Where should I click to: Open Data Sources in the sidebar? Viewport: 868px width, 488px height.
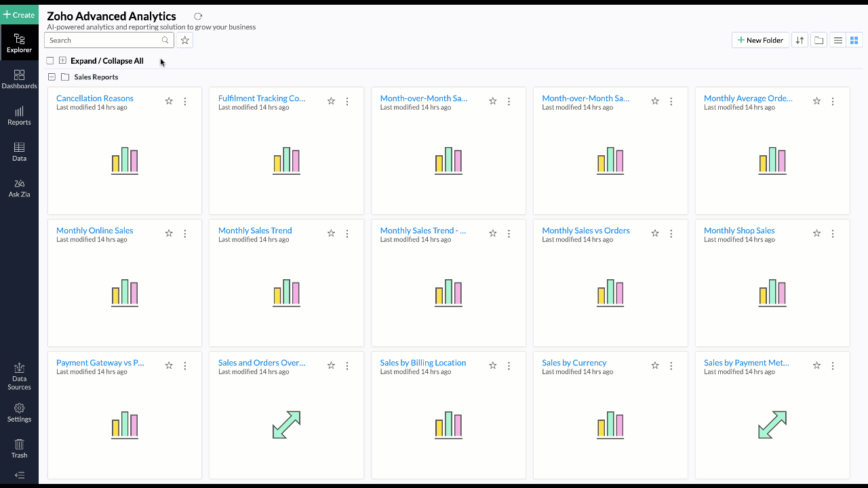(19, 376)
